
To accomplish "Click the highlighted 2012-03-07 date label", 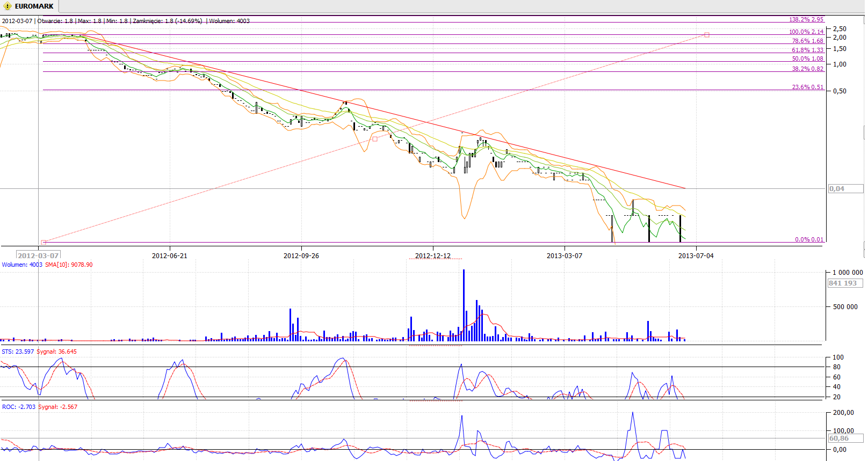I will pyautogui.click(x=38, y=255).
